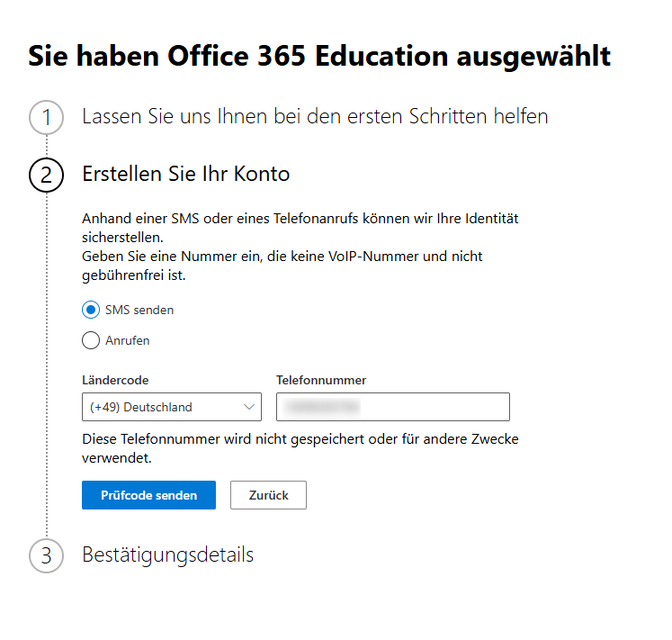The image size is (672, 640).
Task: Click the "Telefonnummer" field label
Action: 321,380
